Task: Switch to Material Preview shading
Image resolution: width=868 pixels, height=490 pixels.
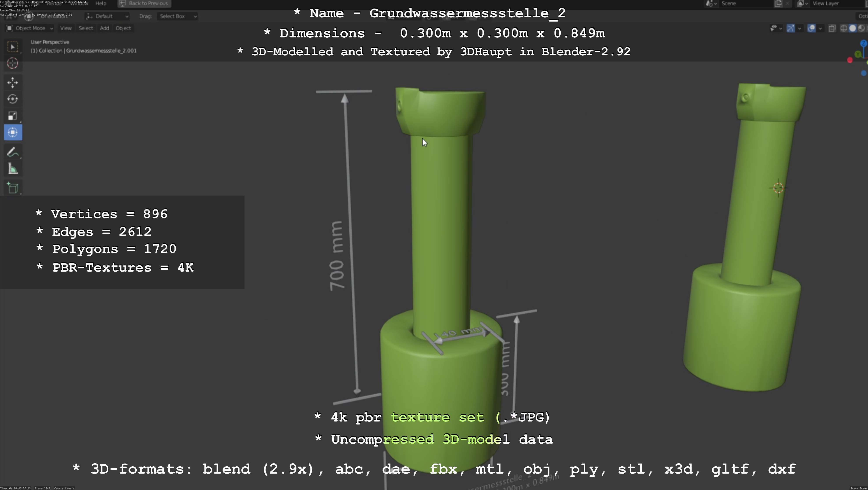Action: (861, 28)
